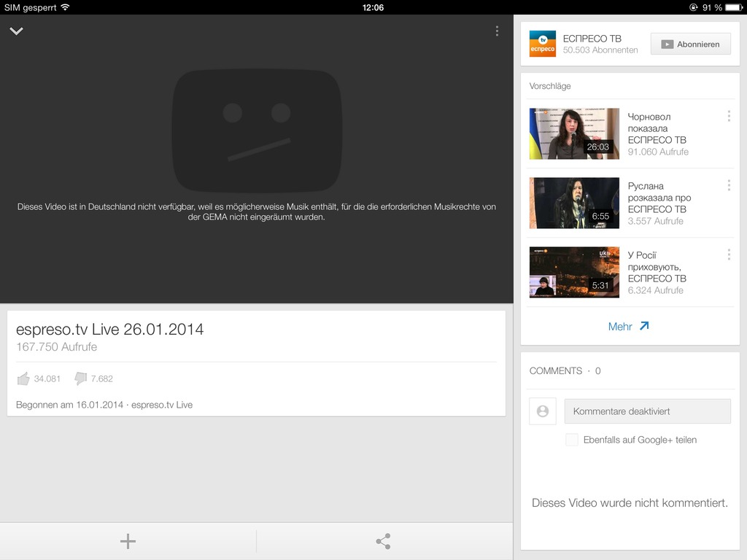Play the 6:55 suggested video thumbnail
The width and height of the screenshot is (747, 560).
(574, 203)
